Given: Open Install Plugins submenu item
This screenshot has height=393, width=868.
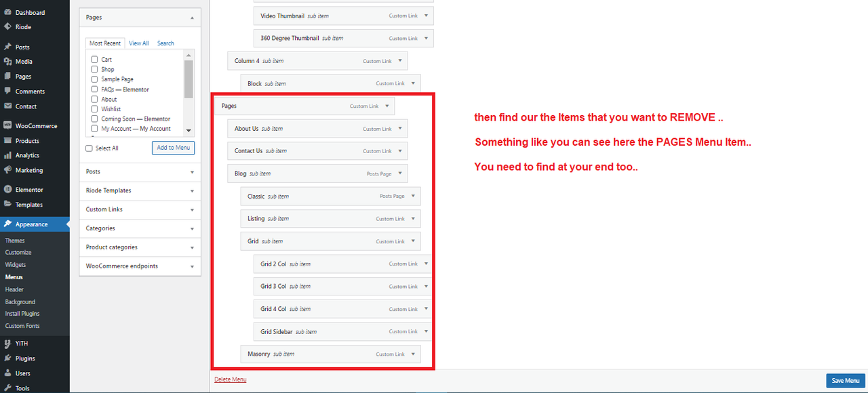Looking at the screenshot, I should 22,314.
